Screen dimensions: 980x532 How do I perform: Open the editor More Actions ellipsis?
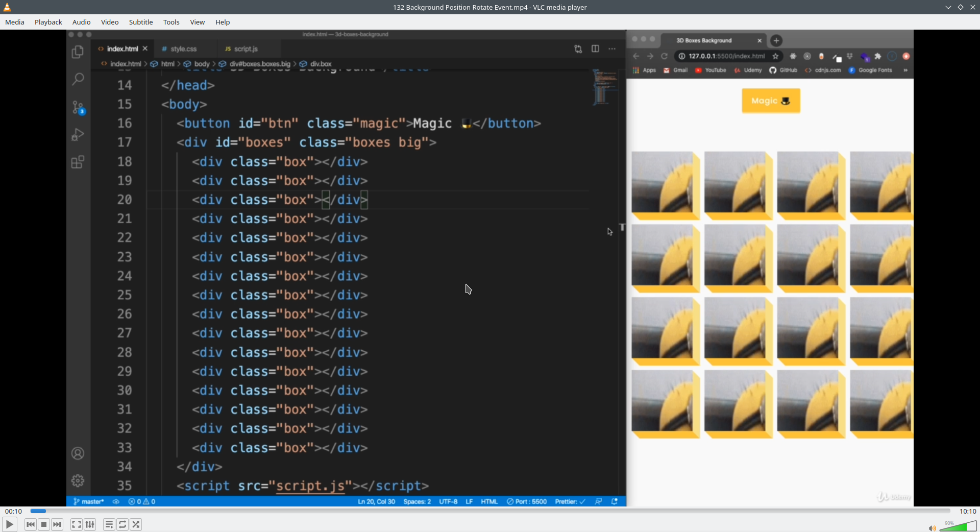[x=612, y=49]
